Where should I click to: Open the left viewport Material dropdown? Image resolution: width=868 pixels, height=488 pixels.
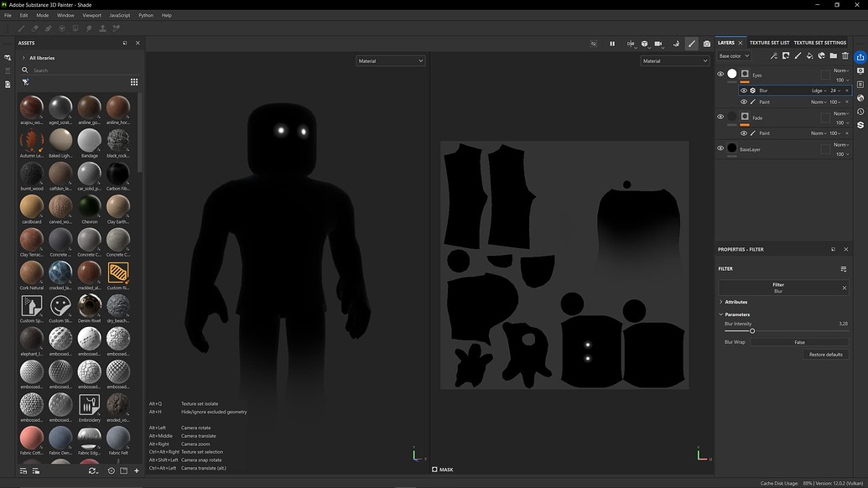pyautogui.click(x=390, y=61)
